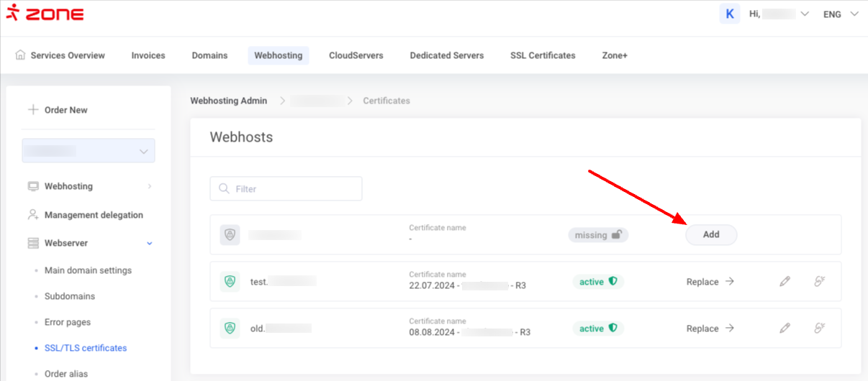Click rightmost icon in old certificate row

(x=819, y=329)
